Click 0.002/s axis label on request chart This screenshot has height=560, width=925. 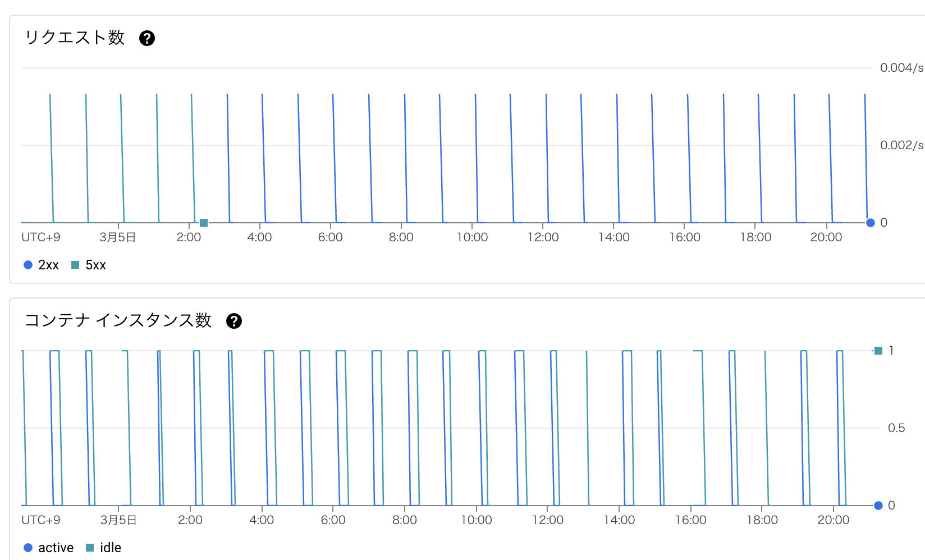(x=901, y=145)
